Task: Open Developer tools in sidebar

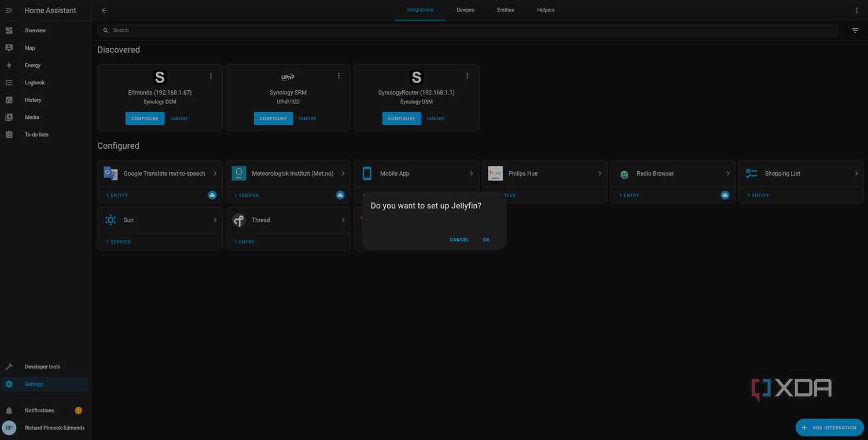Action: [45, 367]
